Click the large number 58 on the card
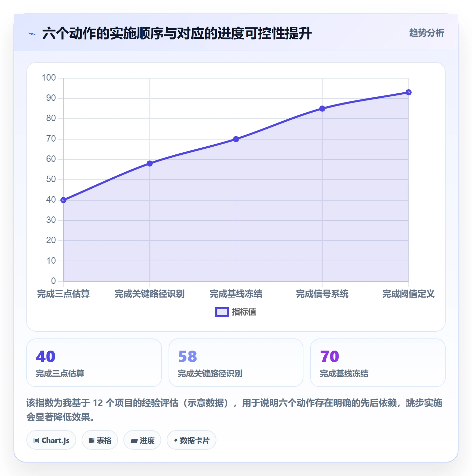472x476 pixels. [187, 357]
